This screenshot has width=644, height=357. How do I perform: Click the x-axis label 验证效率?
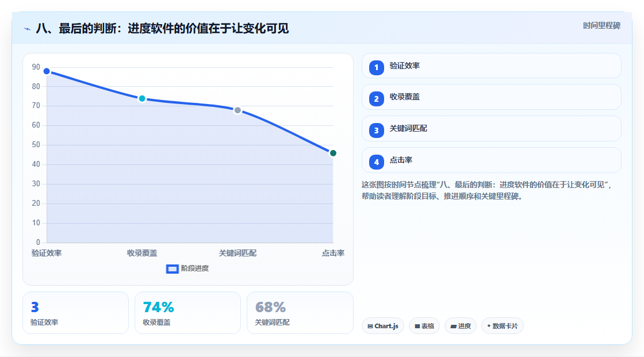click(47, 253)
